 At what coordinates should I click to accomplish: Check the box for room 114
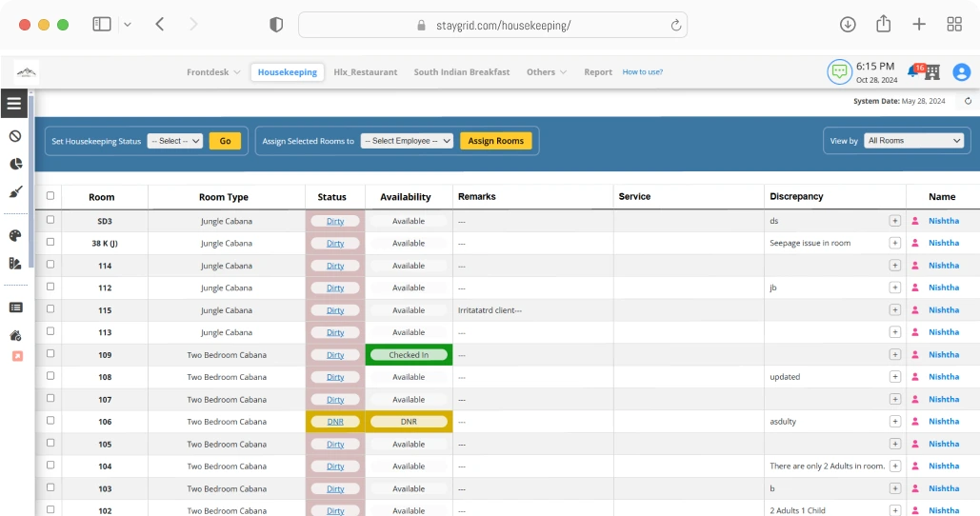[50, 265]
